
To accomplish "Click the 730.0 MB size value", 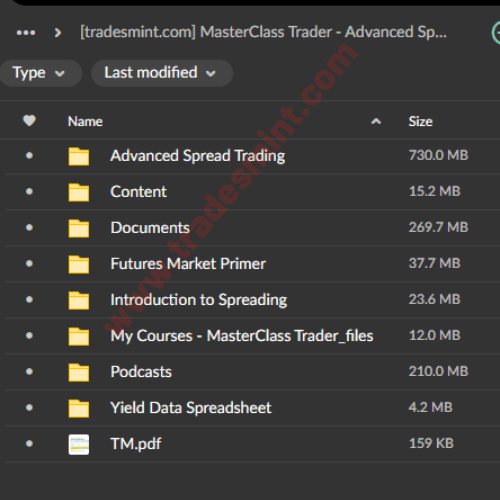I will pos(438,155).
